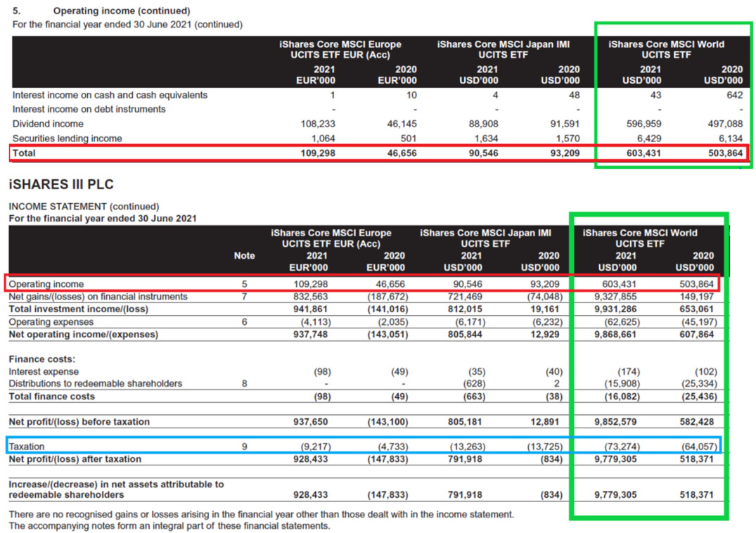The width and height of the screenshot is (756, 533).
Task: Click the "Operating expenses" row label
Action: pyautogui.click(x=51, y=321)
